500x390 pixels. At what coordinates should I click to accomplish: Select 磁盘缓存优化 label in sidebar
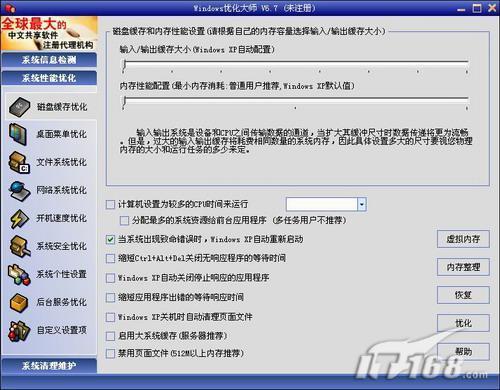[62, 107]
